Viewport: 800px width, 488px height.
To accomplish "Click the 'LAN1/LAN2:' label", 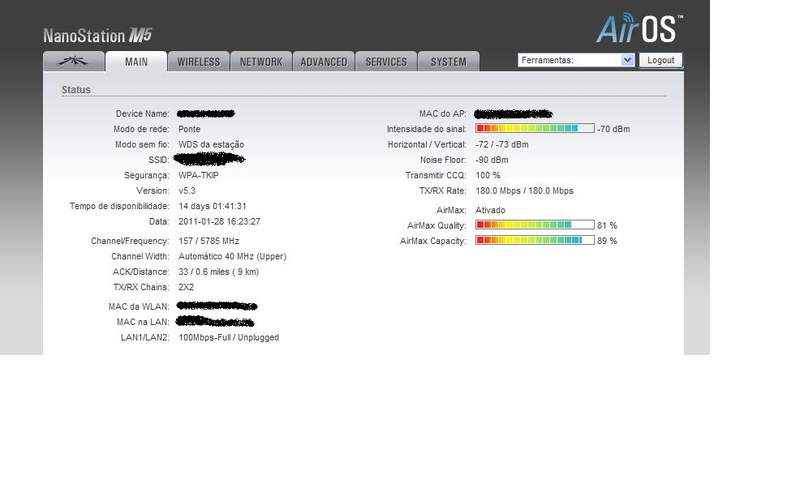I will pos(145,337).
